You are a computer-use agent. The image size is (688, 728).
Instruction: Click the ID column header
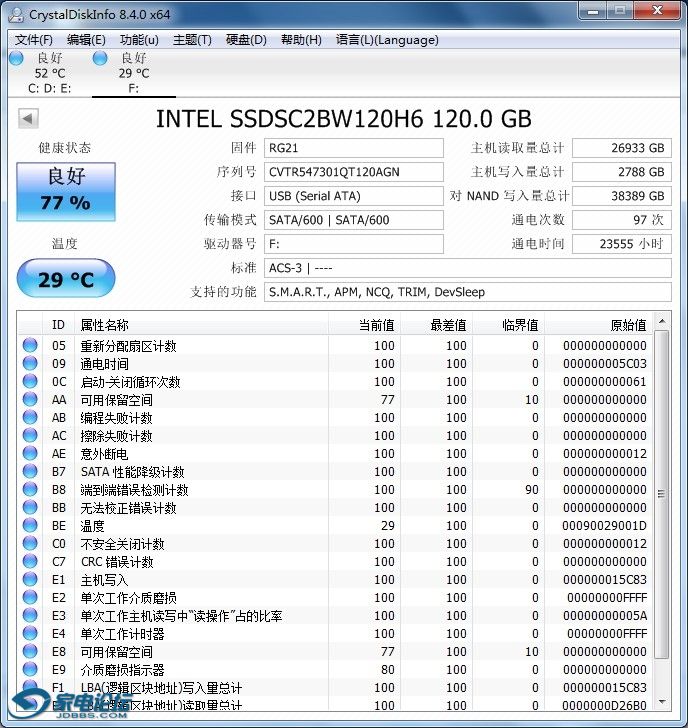click(58, 325)
